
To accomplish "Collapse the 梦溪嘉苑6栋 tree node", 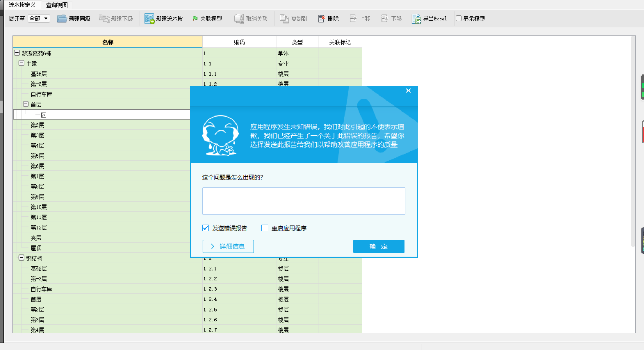I will (17, 53).
